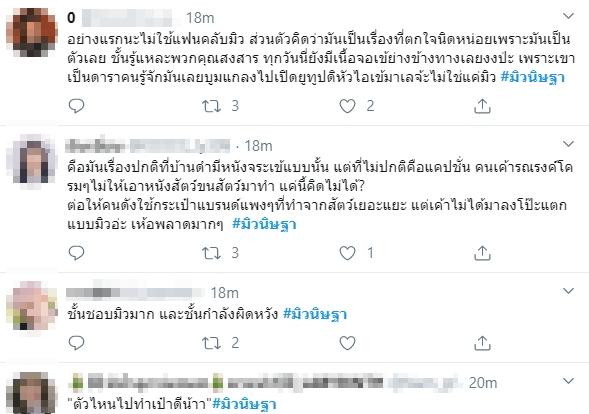Open #มิวนิษฐา hashtag in the first tweet
Screen dimensions: 589x414
pyautogui.click(x=533, y=77)
